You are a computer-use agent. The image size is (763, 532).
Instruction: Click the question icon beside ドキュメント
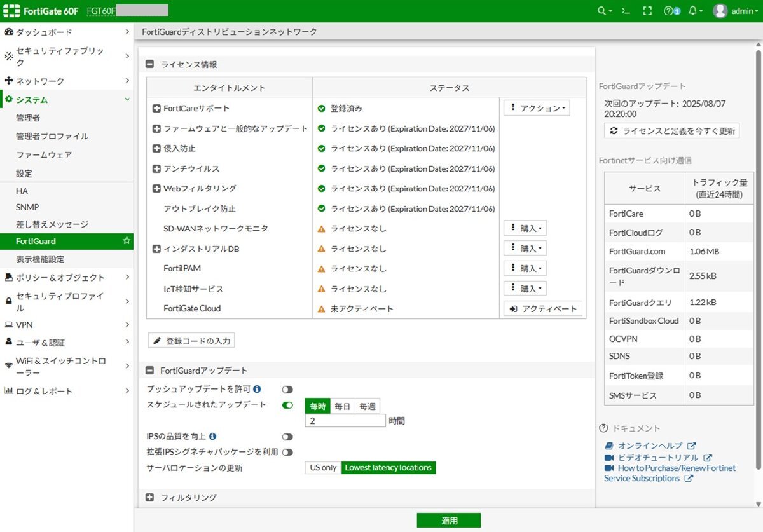click(x=603, y=428)
